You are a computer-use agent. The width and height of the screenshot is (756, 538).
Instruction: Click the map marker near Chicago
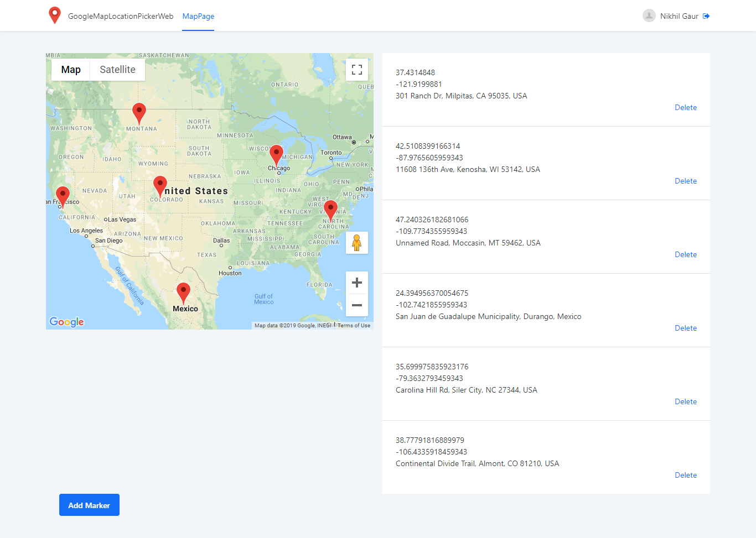[x=276, y=154]
